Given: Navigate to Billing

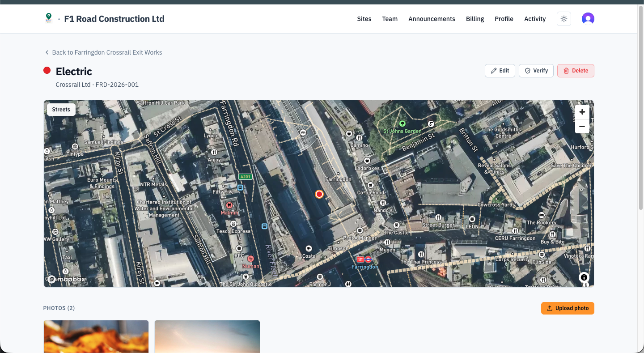Looking at the screenshot, I should click(475, 19).
